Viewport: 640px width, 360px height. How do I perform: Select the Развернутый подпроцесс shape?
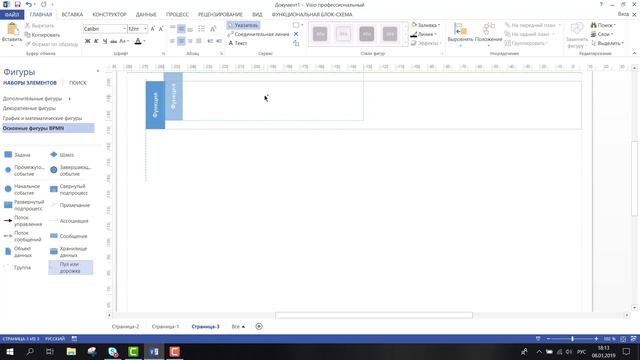pos(24,205)
